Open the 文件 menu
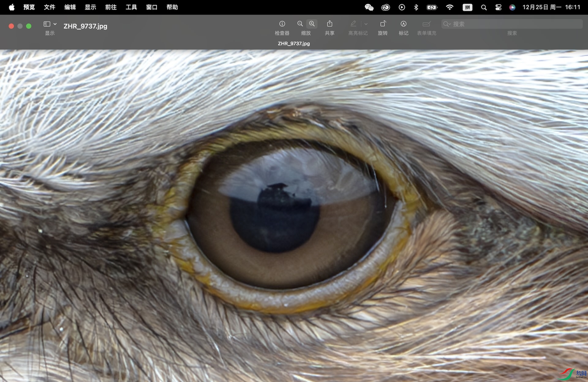 [50, 7]
